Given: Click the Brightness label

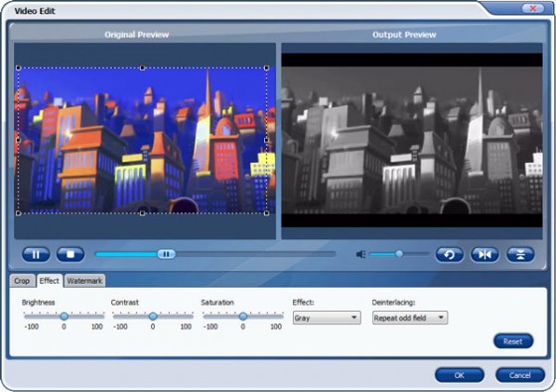Looking at the screenshot, I should click(39, 303).
